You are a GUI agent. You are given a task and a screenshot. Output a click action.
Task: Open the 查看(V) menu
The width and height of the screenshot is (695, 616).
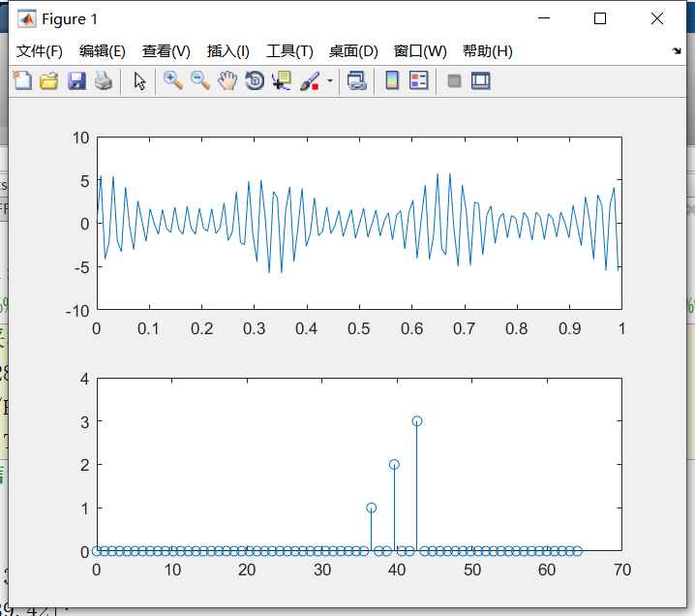click(x=166, y=51)
